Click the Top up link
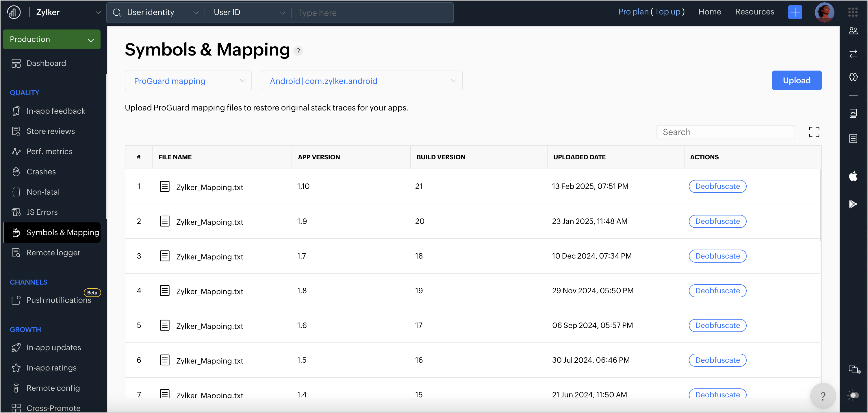Image resolution: width=868 pixels, height=413 pixels. point(667,12)
